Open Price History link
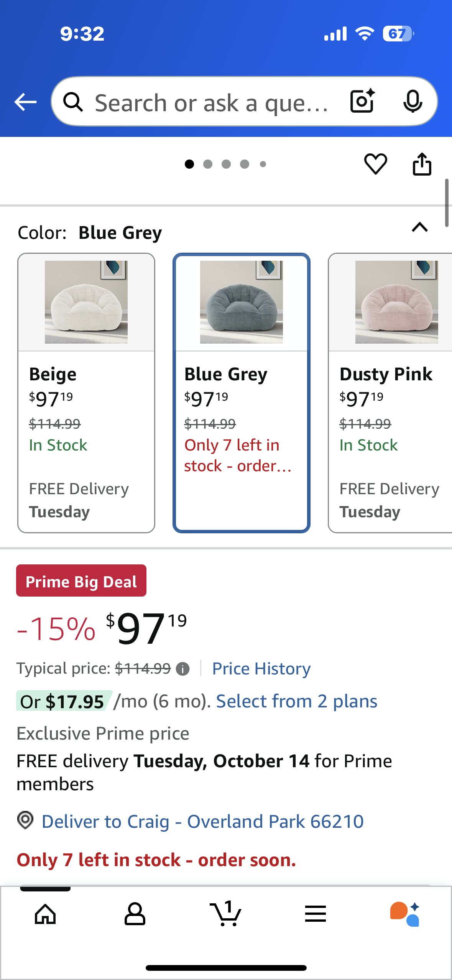 click(261, 669)
